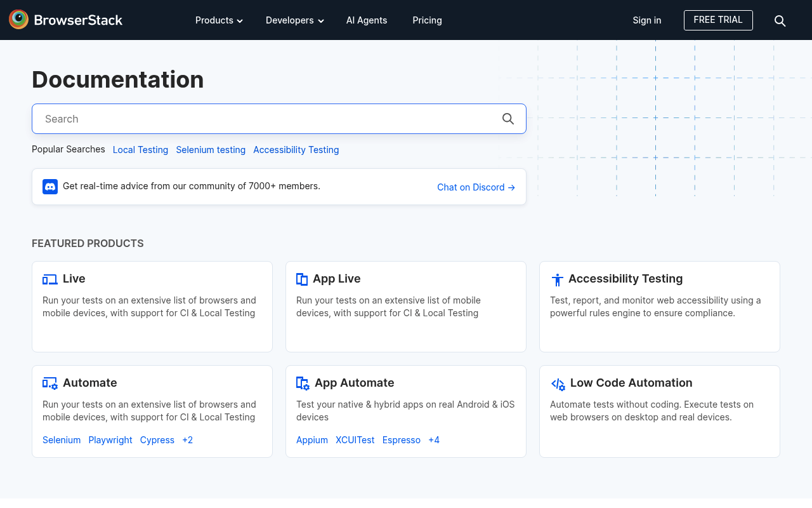Click the BrowserStack logo icon
This screenshot has width=812, height=508.
(18, 20)
